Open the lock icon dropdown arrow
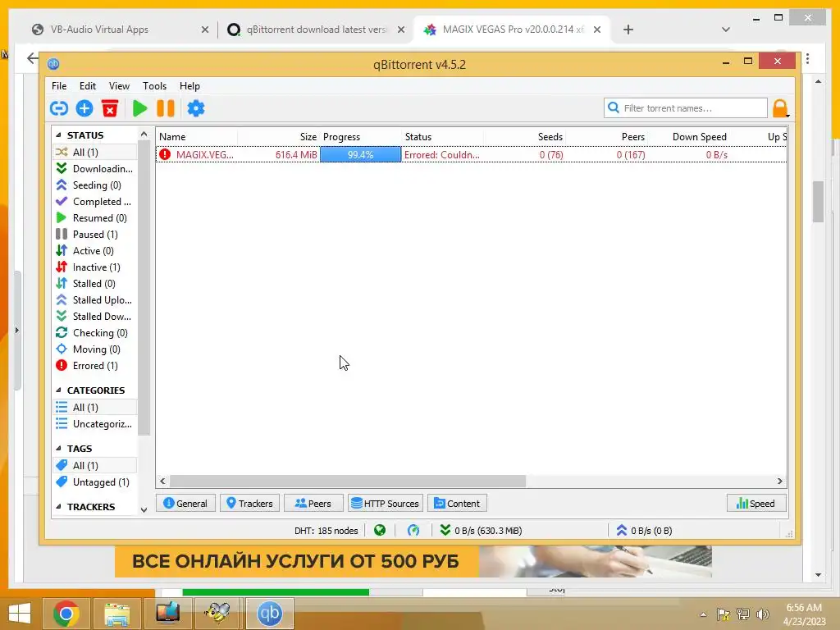 point(788,115)
